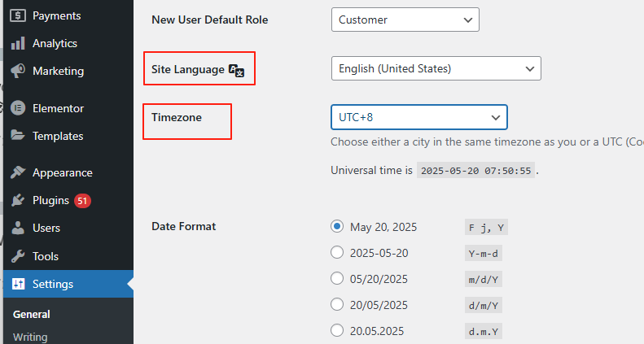Viewport: 644px width, 344px height.
Task: Select the 20/05/2025 date format radio
Action: [x=337, y=305]
